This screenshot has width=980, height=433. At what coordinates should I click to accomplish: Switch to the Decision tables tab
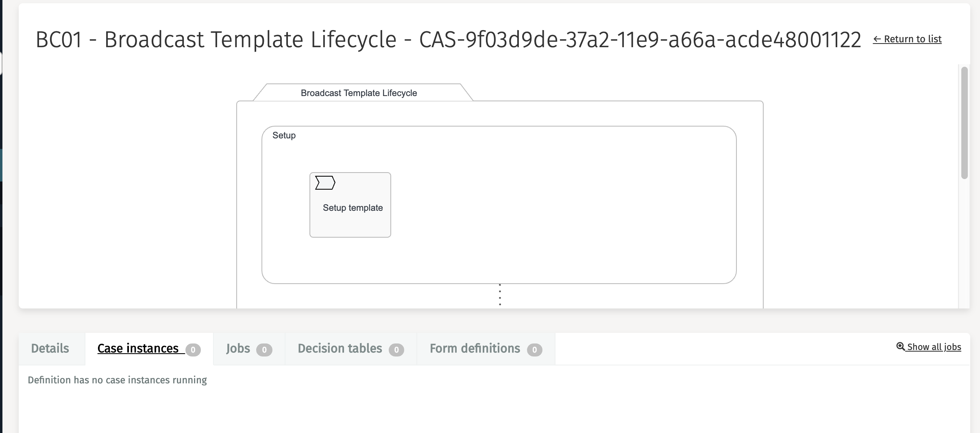click(x=340, y=349)
